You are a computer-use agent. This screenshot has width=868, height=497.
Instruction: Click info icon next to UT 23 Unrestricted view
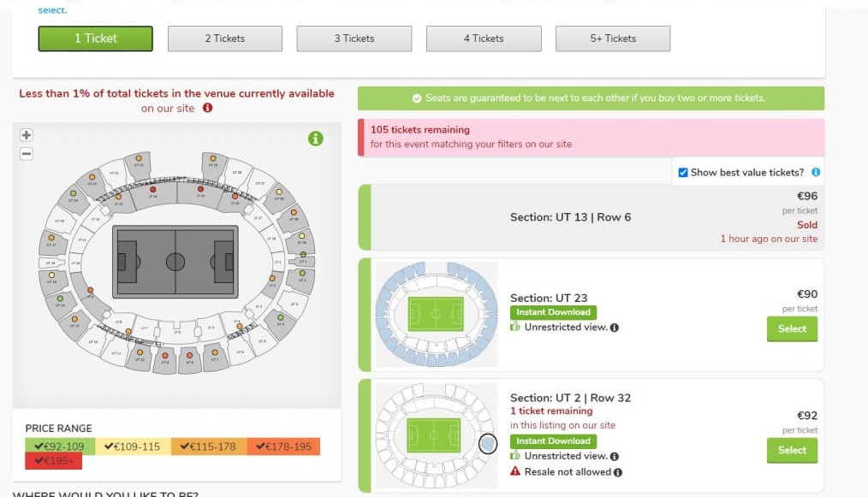point(615,328)
